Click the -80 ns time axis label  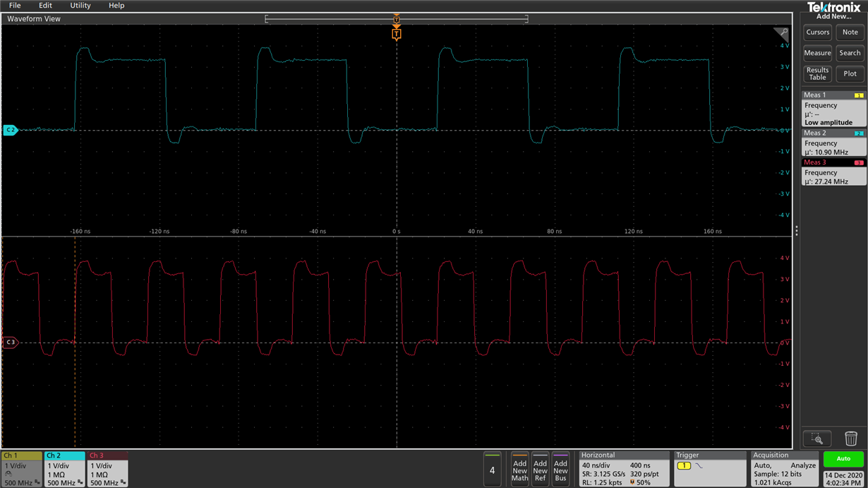coord(239,231)
